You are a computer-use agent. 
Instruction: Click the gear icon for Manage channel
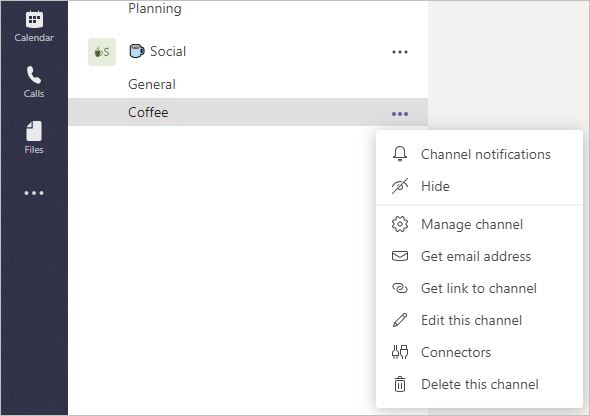(400, 224)
